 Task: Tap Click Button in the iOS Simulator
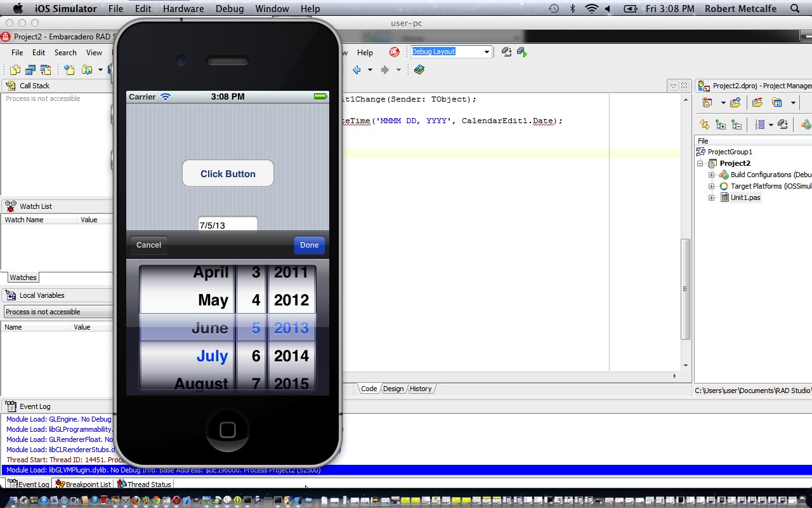tap(228, 173)
